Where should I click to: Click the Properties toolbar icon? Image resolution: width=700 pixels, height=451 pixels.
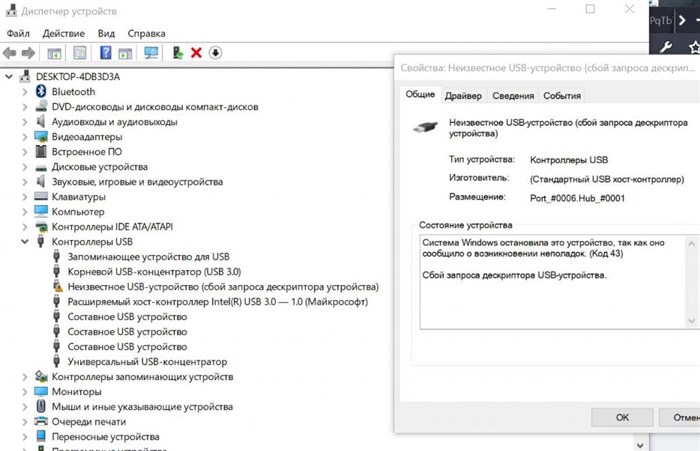point(80,53)
